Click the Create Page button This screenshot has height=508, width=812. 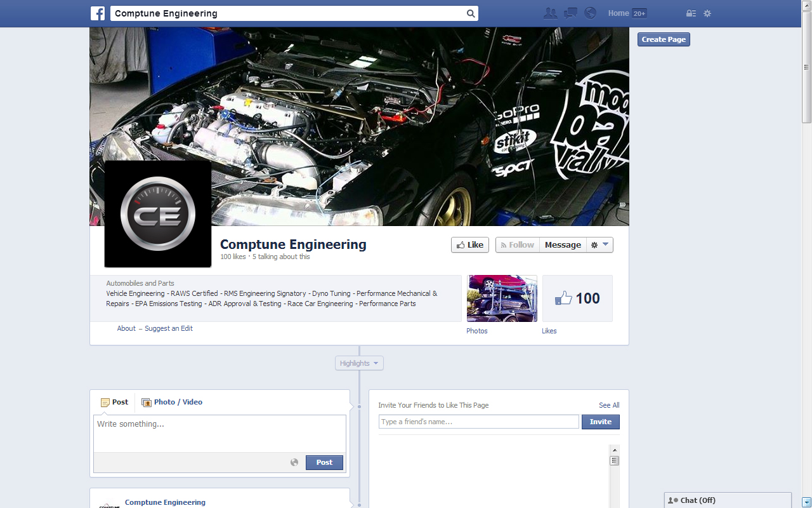pos(664,39)
